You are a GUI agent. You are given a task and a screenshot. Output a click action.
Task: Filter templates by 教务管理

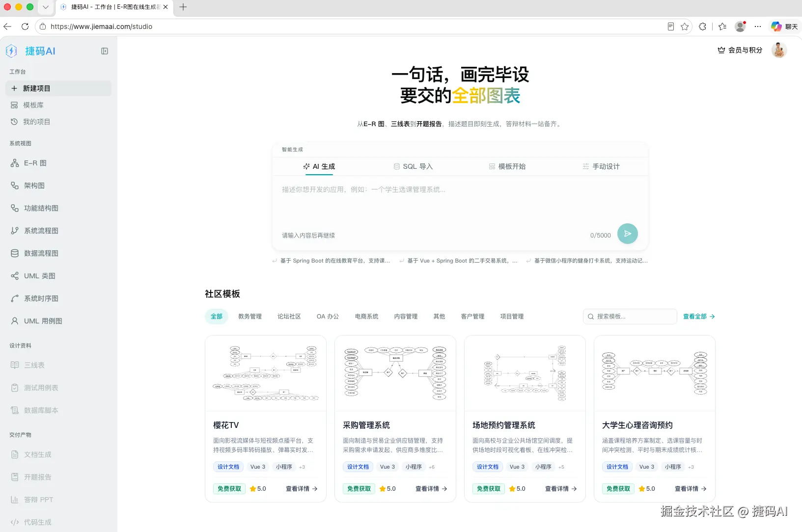250,317
